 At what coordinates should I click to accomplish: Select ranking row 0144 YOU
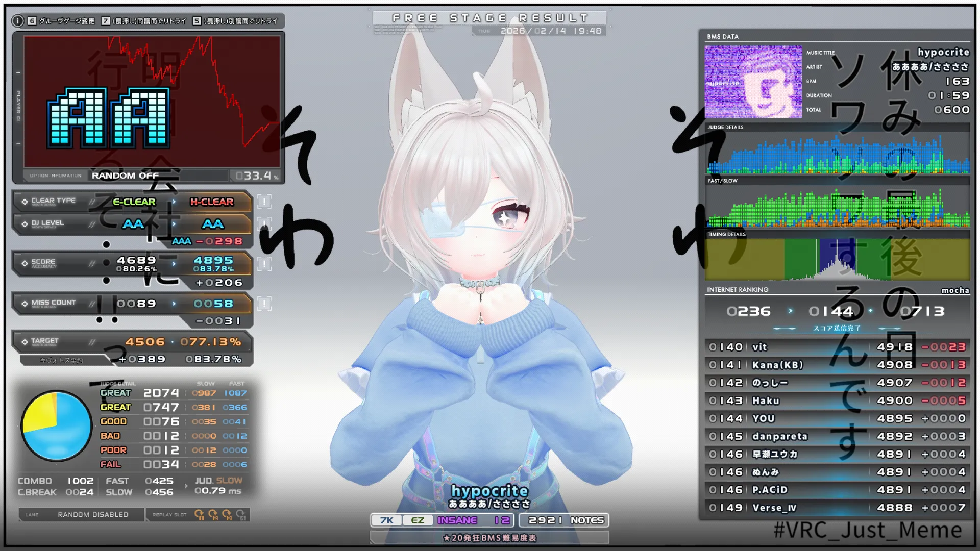pyautogui.click(x=837, y=418)
